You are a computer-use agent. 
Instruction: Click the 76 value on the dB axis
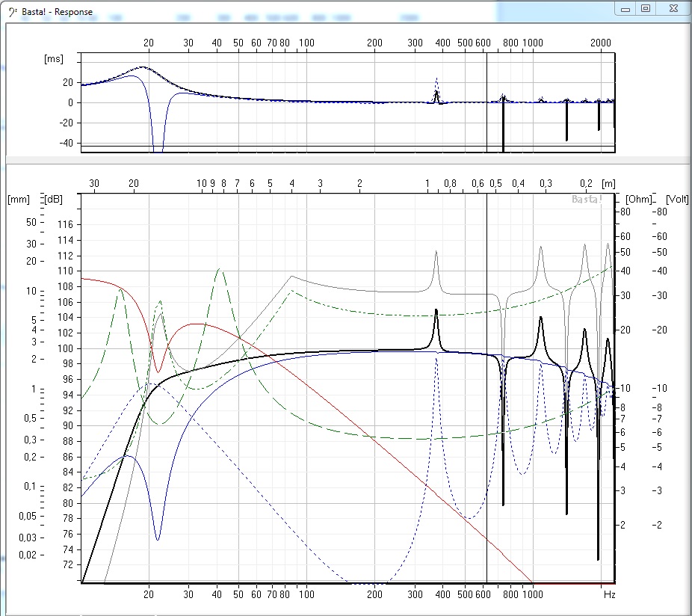[68, 535]
